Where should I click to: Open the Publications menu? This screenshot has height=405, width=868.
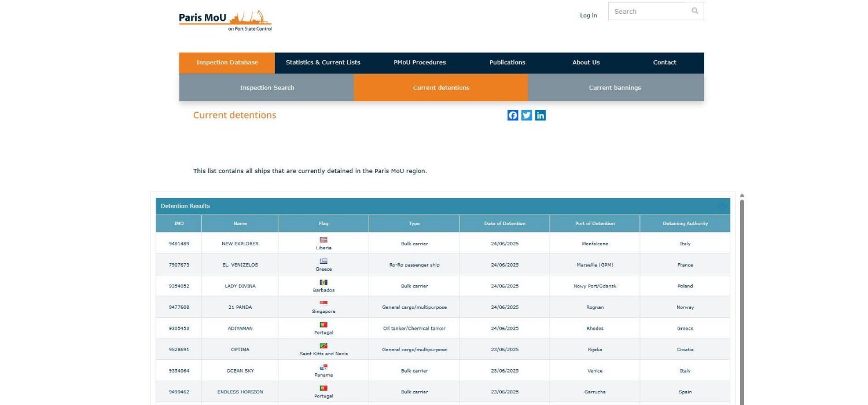pyautogui.click(x=507, y=62)
